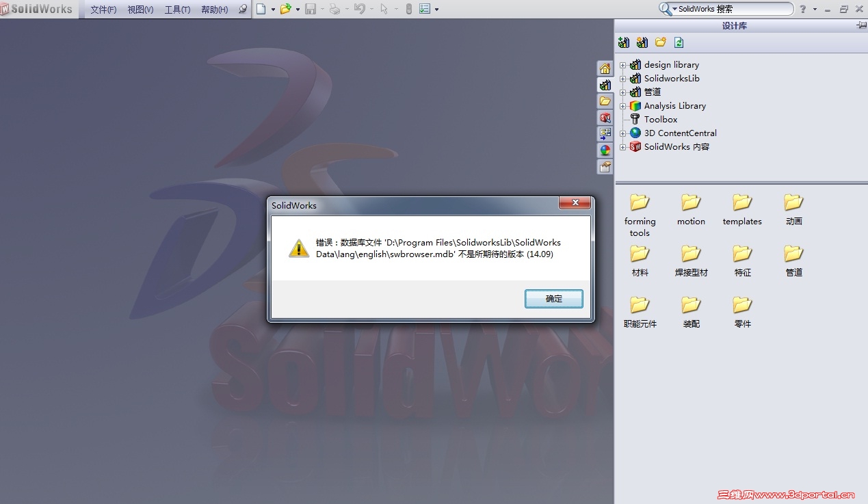Expand the Open file dropdown arrow
The image size is (868, 504).
298,10
